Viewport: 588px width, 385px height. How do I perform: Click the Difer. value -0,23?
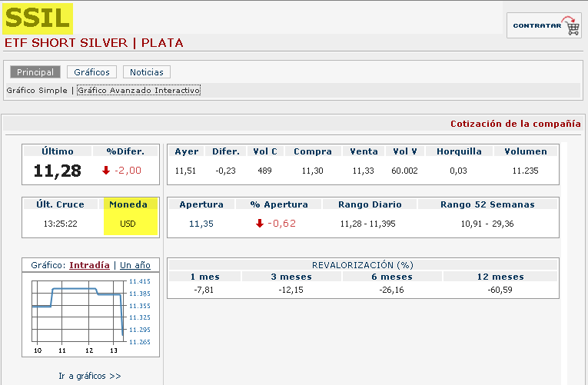[x=225, y=171]
